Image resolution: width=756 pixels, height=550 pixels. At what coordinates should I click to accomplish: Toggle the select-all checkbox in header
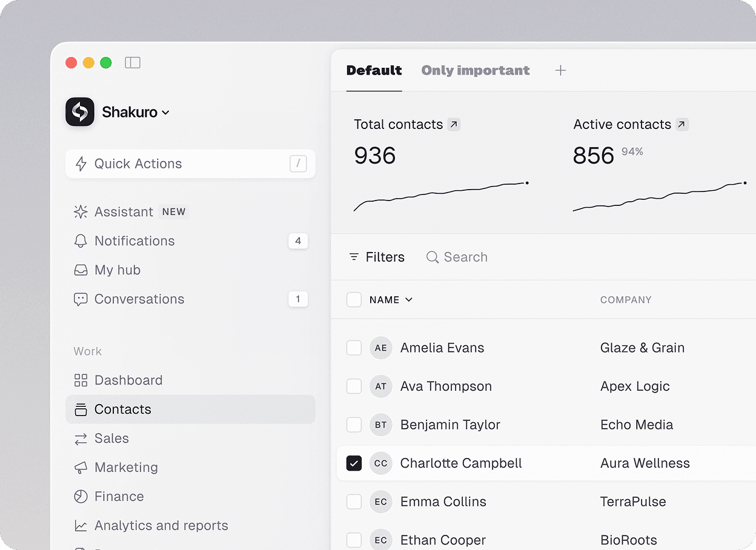354,300
